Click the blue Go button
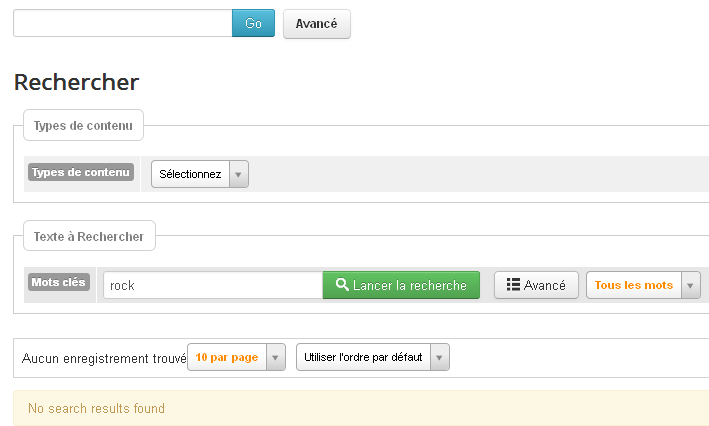709x426 pixels. point(253,23)
